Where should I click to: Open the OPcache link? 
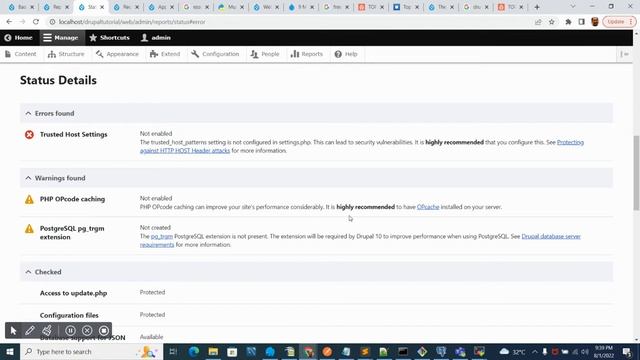click(428, 207)
